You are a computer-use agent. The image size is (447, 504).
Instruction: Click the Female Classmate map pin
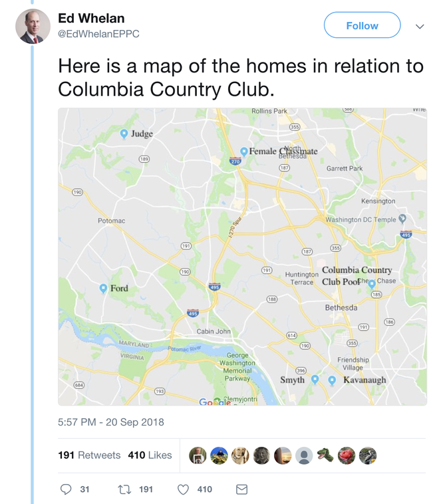tap(244, 152)
